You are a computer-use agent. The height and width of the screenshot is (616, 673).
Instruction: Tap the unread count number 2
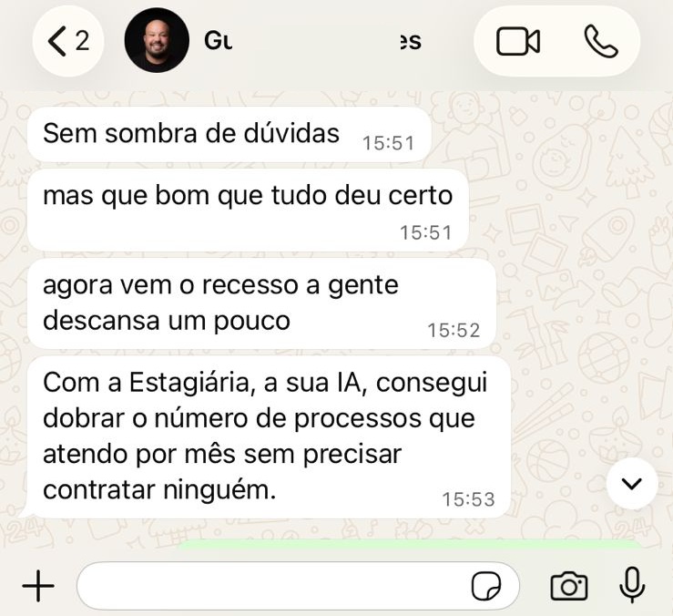[82, 41]
